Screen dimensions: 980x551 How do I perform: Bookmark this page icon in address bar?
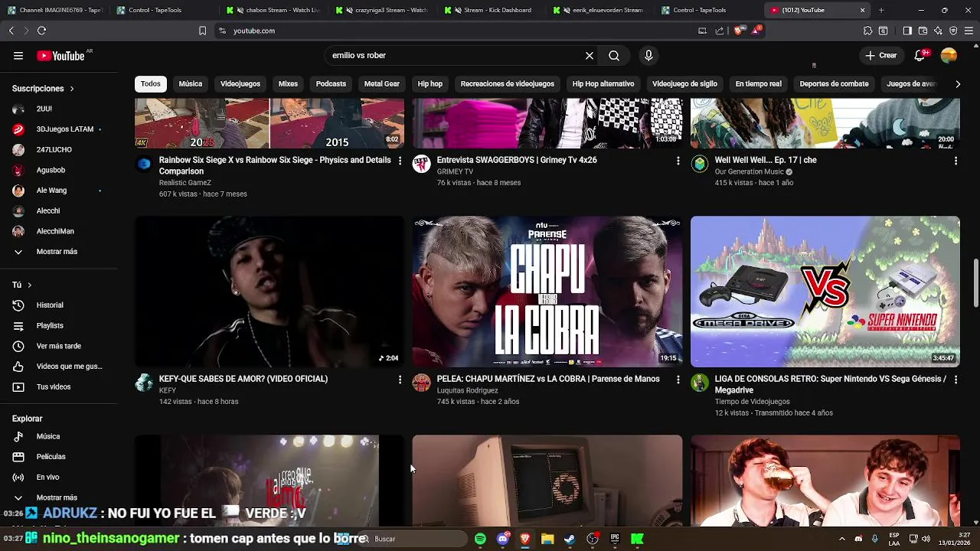pos(202,31)
